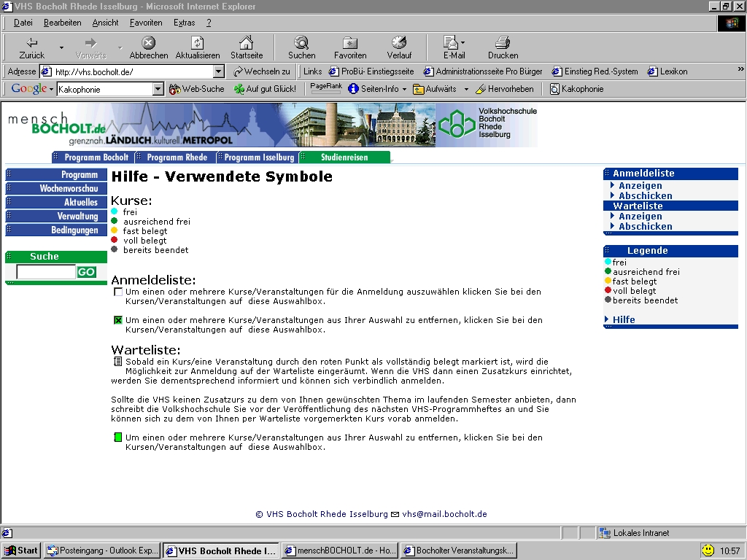Expand the Links bar overflow chevron
Screen dimensions: 747x560
point(740,69)
